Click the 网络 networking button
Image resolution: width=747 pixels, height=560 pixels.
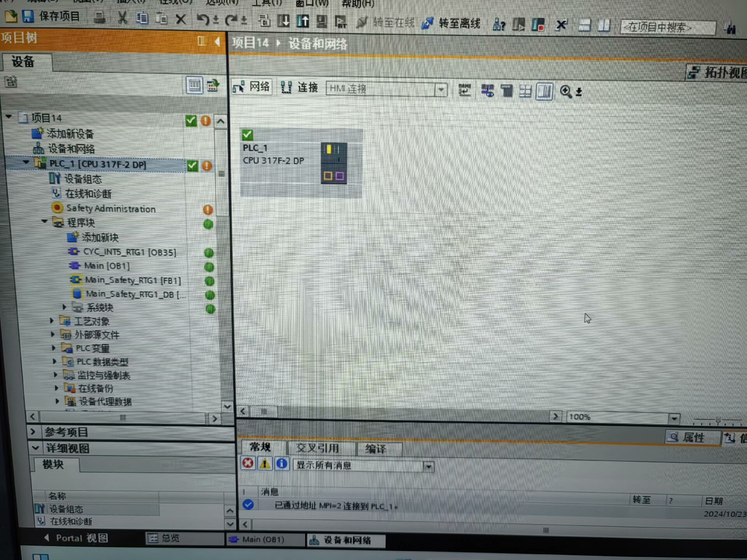tap(252, 87)
